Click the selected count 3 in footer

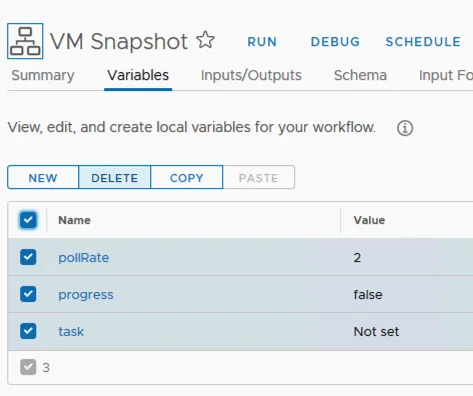pyautogui.click(x=46, y=368)
